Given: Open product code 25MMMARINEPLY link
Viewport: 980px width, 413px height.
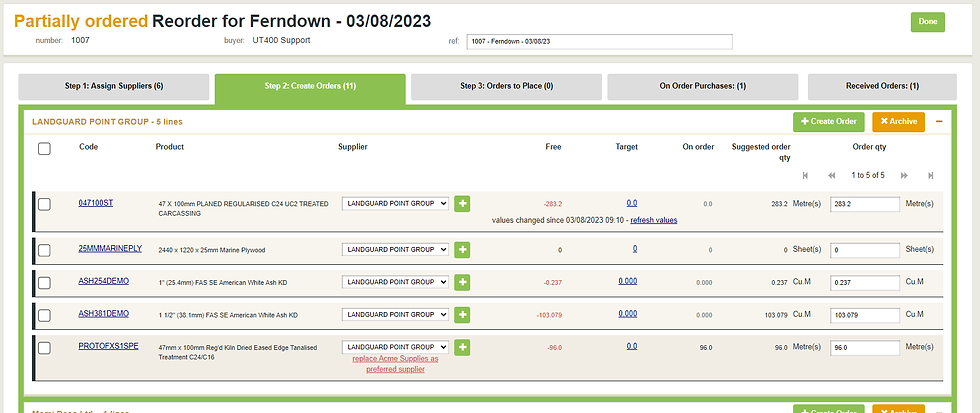Looking at the screenshot, I should coord(110,248).
